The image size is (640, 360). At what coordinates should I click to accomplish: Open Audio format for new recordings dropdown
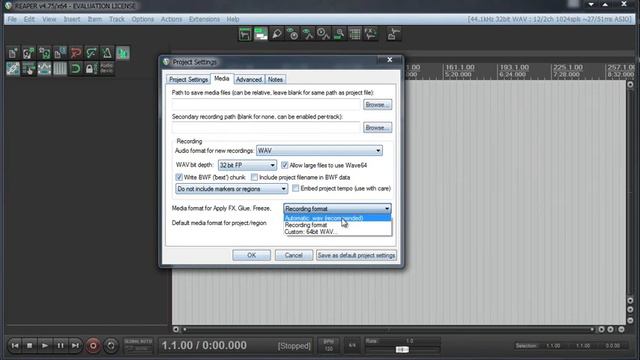pyautogui.click(x=319, y=151)
